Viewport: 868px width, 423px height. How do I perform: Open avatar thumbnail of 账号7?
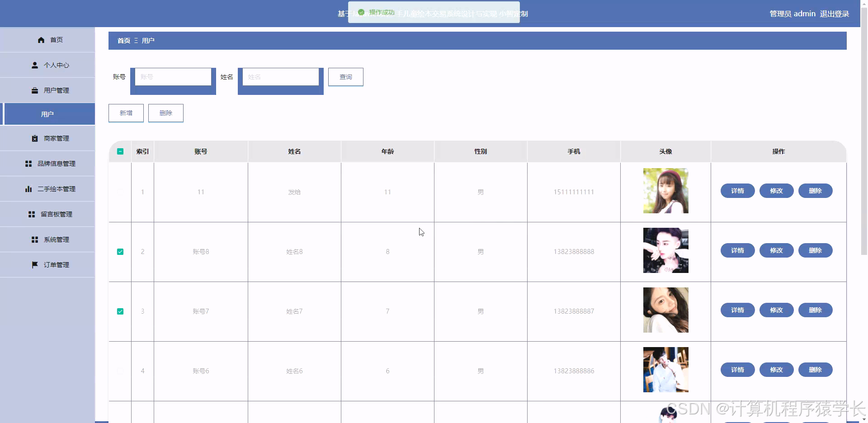coord(666,310)
